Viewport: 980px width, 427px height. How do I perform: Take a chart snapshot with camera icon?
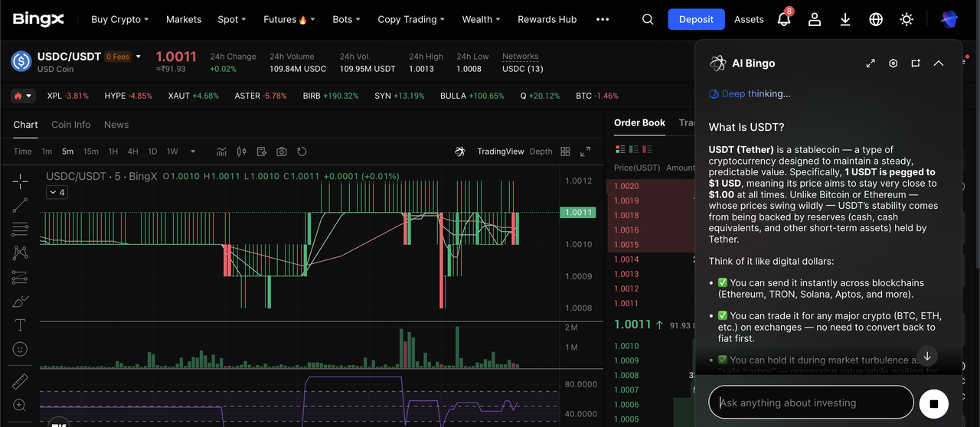(x=282, y=152)
